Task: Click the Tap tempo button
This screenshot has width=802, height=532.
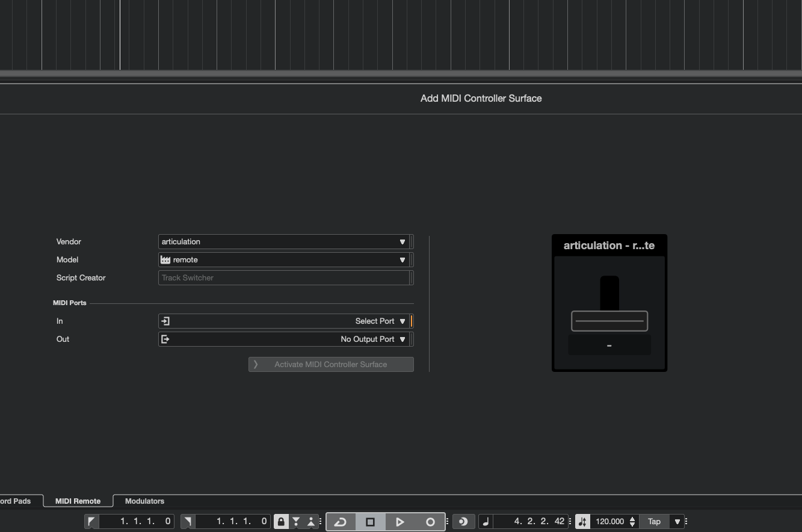Action: point(654,521)
